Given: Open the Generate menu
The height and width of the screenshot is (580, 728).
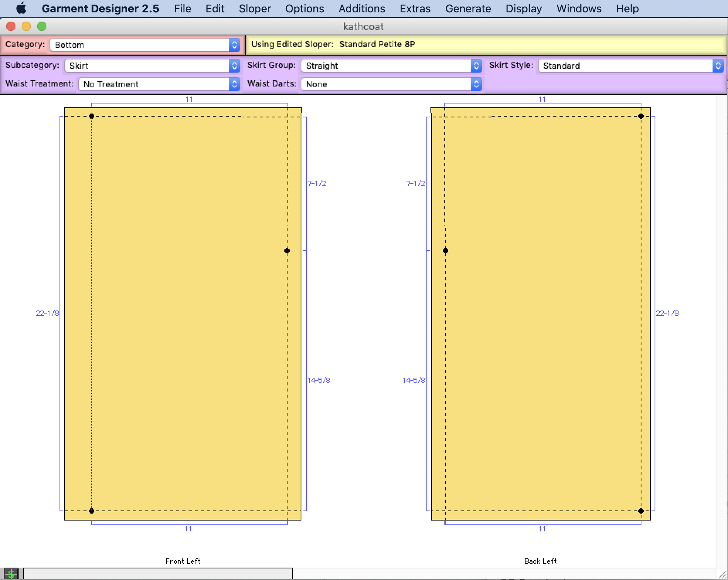Looking at the screenshot, I should [468, 8].
